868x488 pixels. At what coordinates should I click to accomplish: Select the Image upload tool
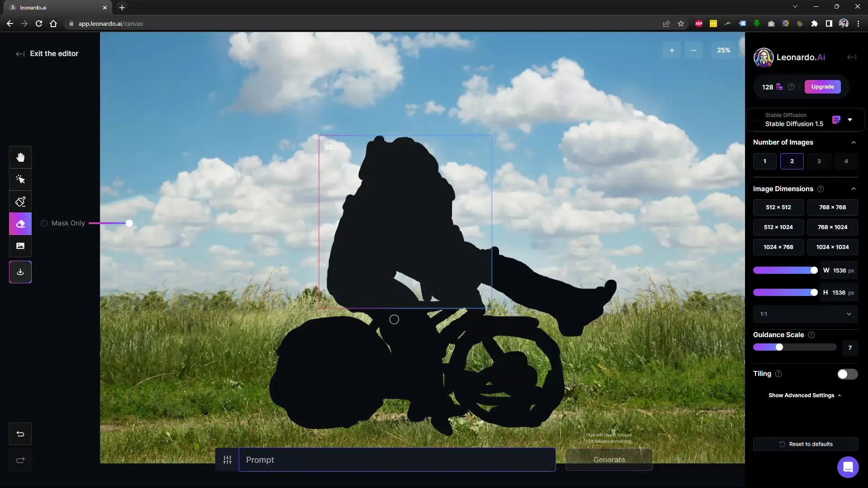pos(20,246)
